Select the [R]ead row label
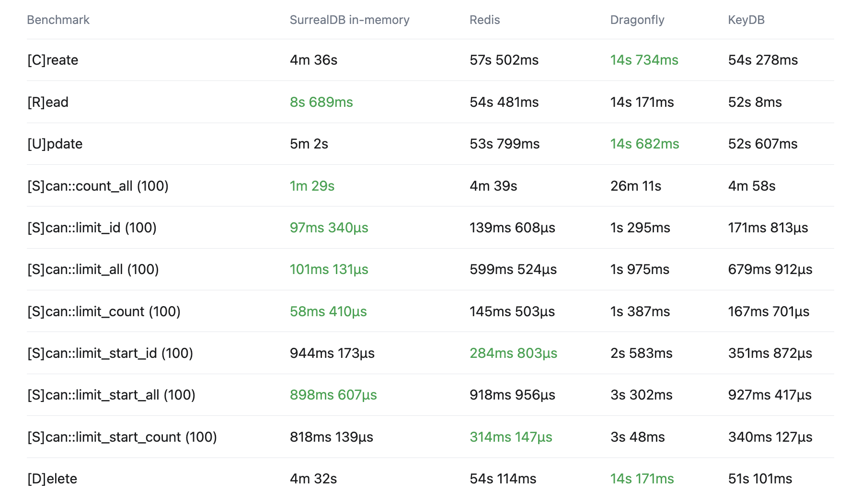Viewport: 850px width, 504px height. tap(48, 102)
